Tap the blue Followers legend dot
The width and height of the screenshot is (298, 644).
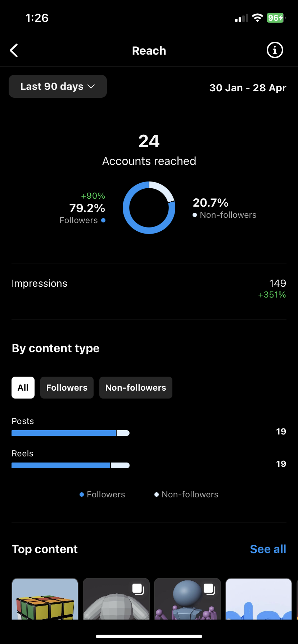pyautogui.click(x=82, y=494)
